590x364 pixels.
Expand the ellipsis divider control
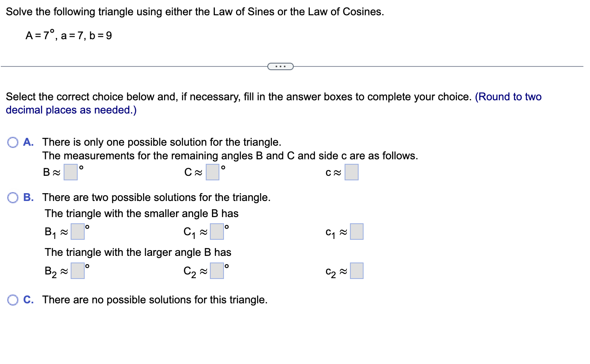pyautogui.click(x=281, y=66)
